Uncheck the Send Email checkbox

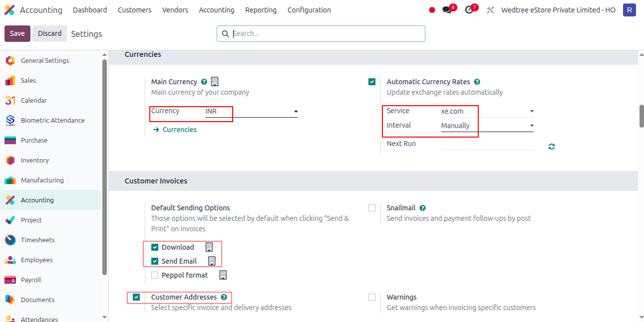155,261
